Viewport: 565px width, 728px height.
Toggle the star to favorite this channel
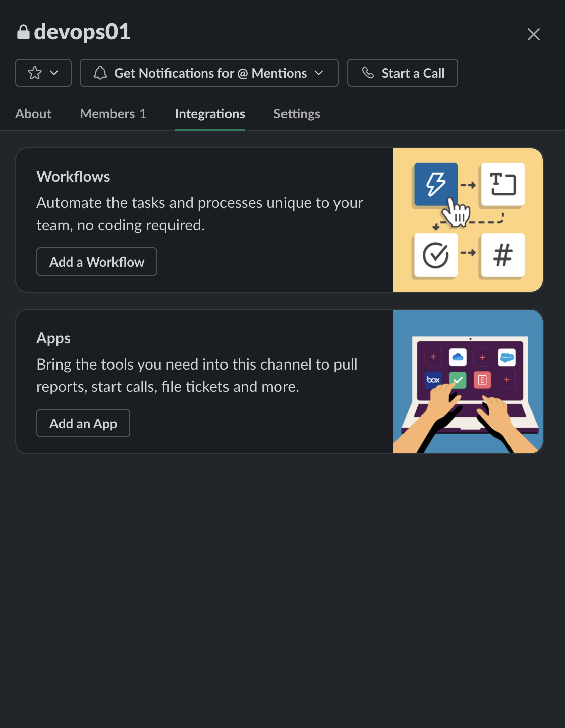click(x=34, y=73)
